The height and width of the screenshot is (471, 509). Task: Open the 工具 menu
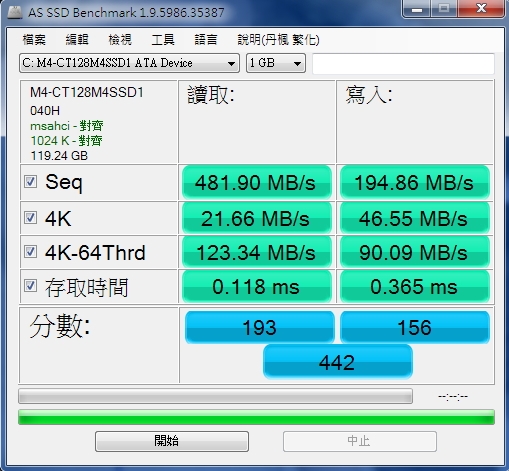pos(163,40)
